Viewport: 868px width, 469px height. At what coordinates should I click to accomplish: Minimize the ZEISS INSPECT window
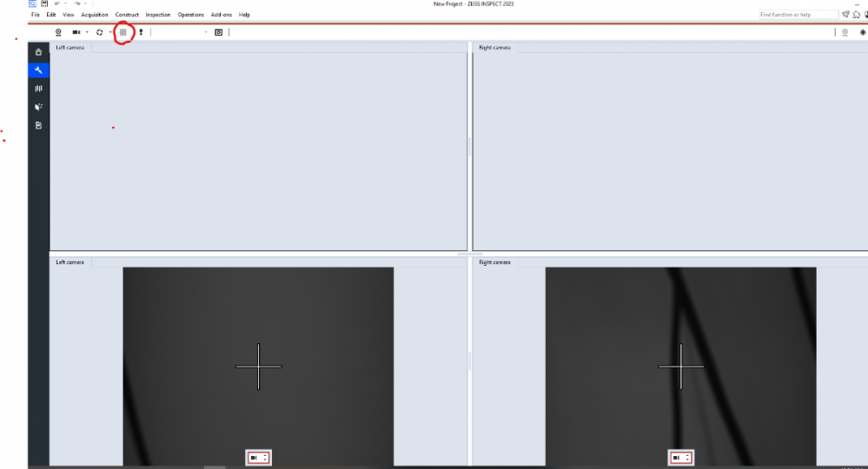click(857, 3)
